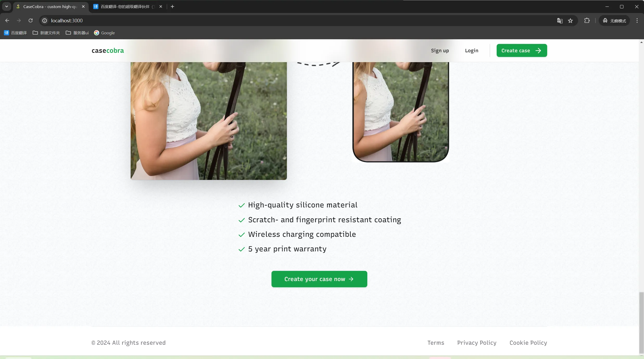Open Chrome three-dot menu
The width and height of the screenshot is (644, 359).
pos(637,21)
